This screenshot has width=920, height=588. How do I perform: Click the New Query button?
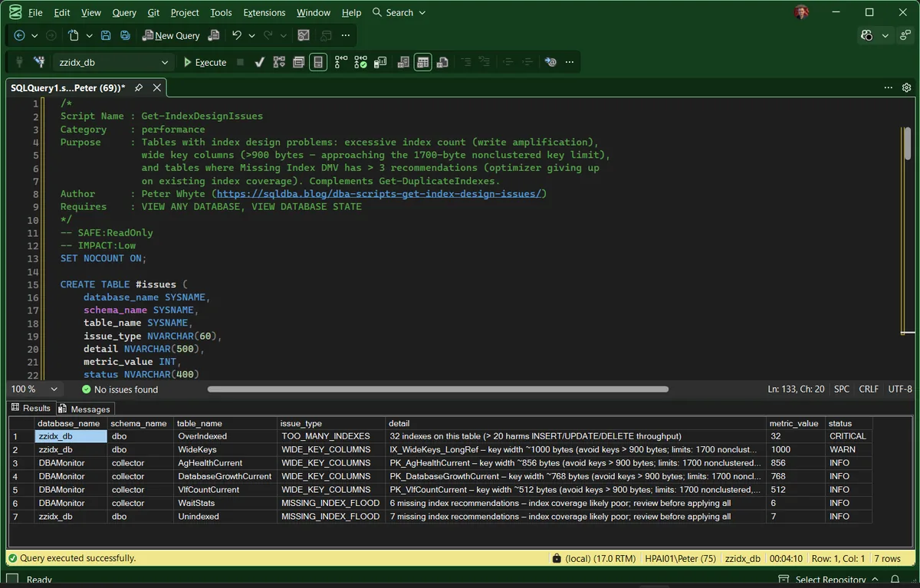point(172,35)
